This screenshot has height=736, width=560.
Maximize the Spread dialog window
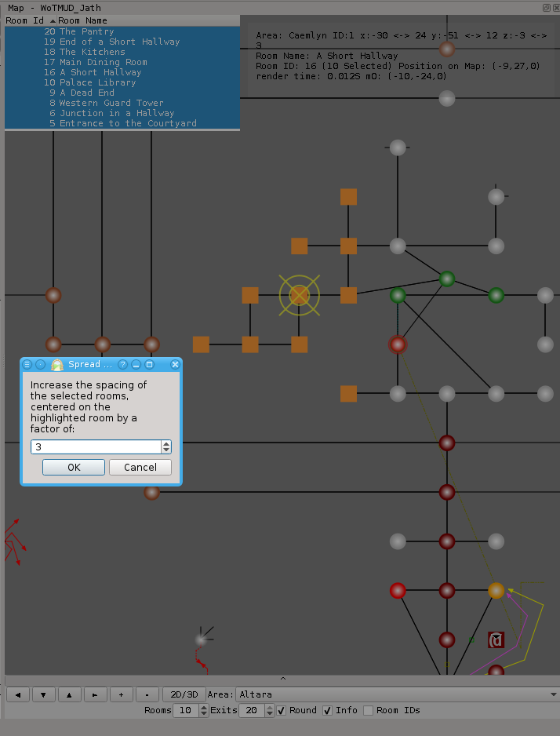[x=150, y=364]
